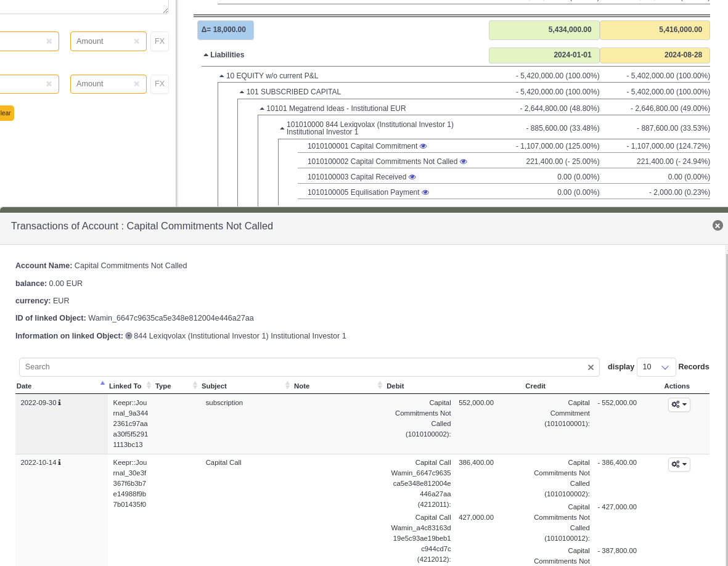
Task: Click the first FX button
Action: tap(160, 41)
